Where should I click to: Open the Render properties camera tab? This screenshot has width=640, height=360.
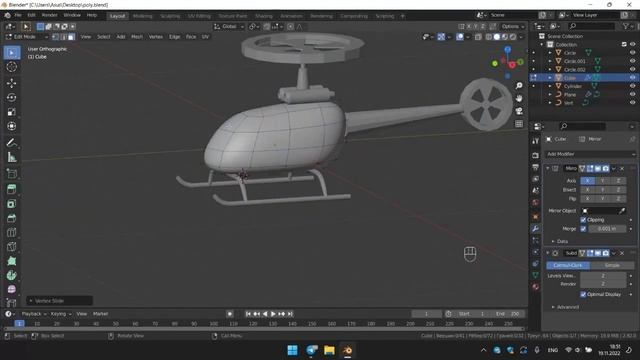click(x=536, y=156)
